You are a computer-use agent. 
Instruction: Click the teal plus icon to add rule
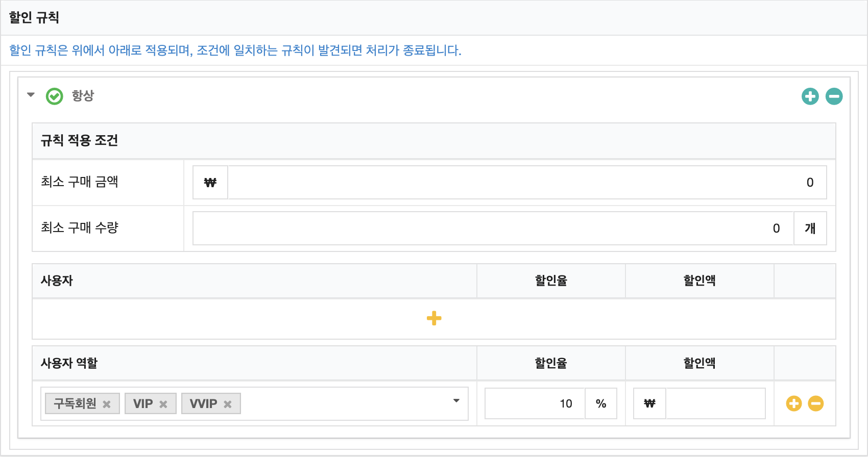[810, 96]
